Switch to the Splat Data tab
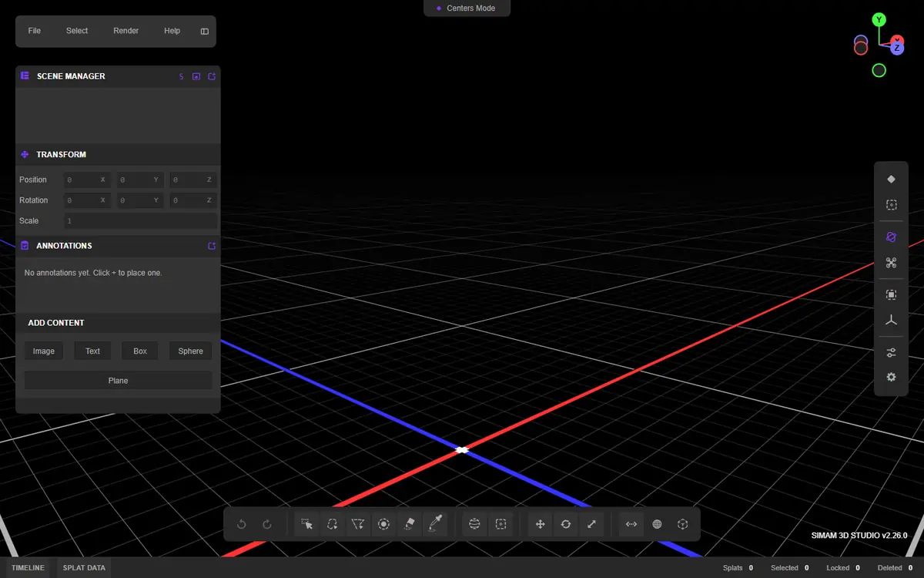924x578 pixels. point(84,568)
